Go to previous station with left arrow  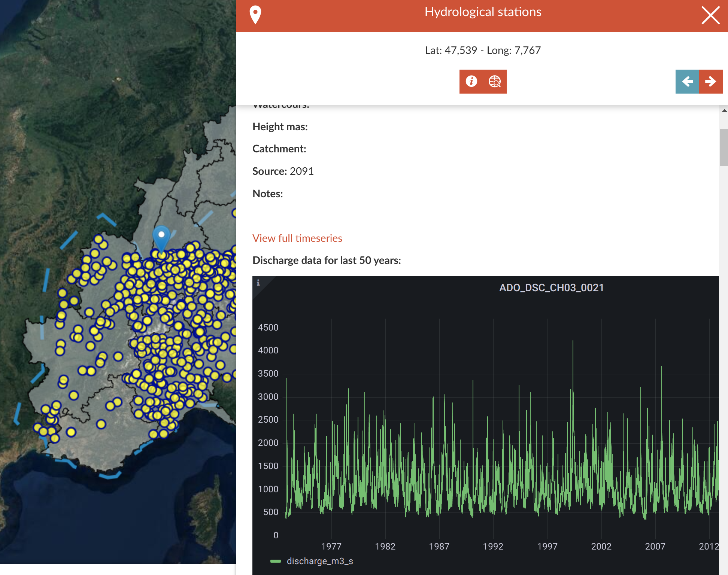(x=687, y=81)
